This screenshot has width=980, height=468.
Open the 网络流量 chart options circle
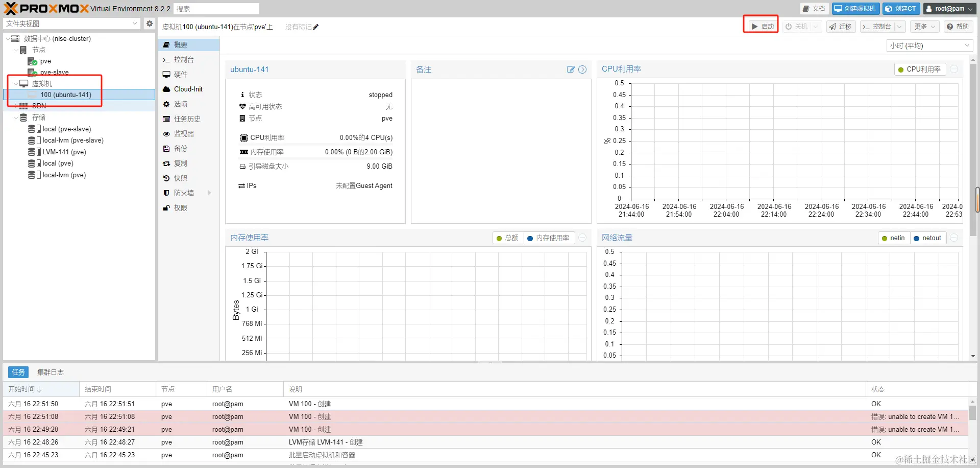tap(954, 238)
